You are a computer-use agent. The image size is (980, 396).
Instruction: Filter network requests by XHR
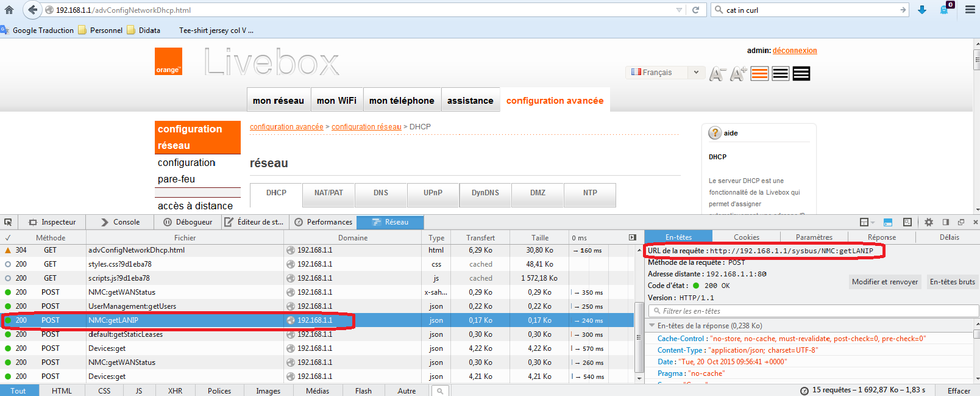point(175,391)
